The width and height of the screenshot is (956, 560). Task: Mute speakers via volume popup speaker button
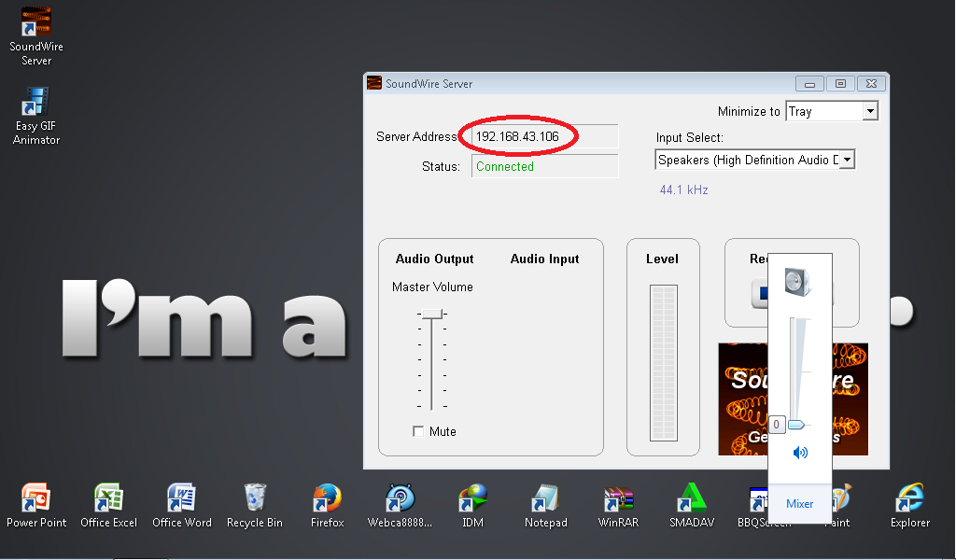(800, 452)
